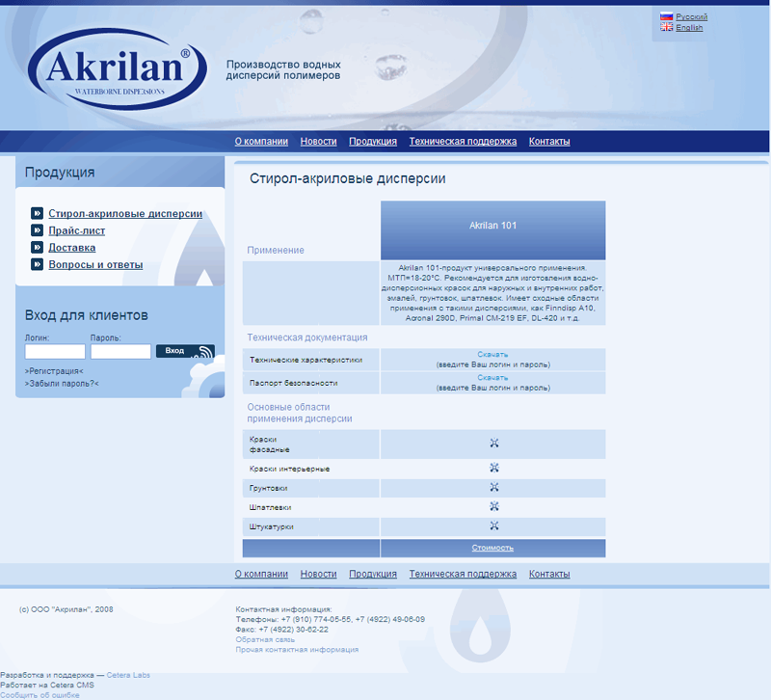Click the Akrilan logo
Image resolution: width=771 pixels, height=700 pixels.
click(117, 69)
